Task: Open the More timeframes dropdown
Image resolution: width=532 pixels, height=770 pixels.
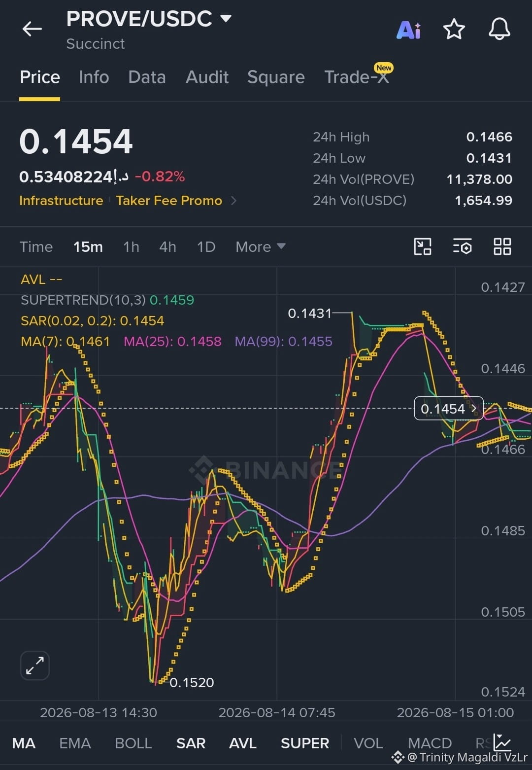Action: point(260,246)
